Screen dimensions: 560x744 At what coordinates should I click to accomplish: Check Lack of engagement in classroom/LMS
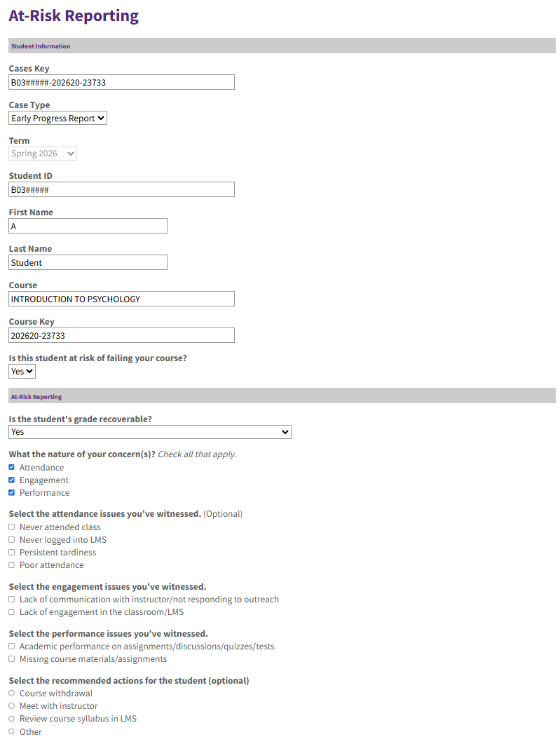coord(12,612)
